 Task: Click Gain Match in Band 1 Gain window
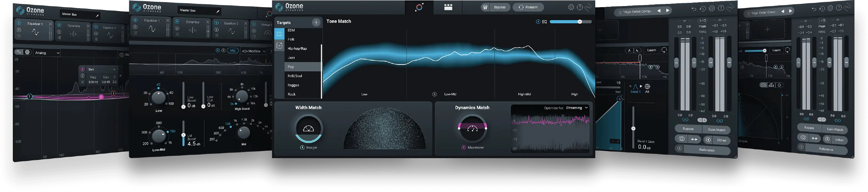coord(716,130)
